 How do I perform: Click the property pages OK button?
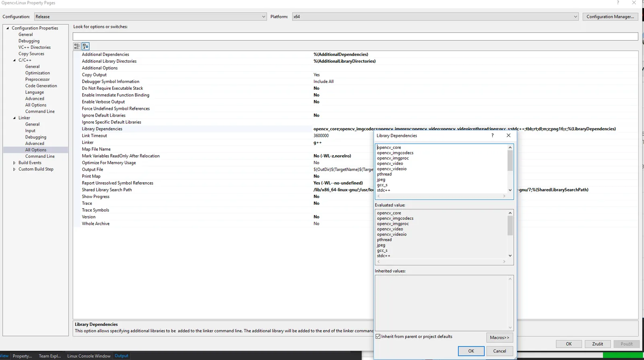click(x=569, y=344)
